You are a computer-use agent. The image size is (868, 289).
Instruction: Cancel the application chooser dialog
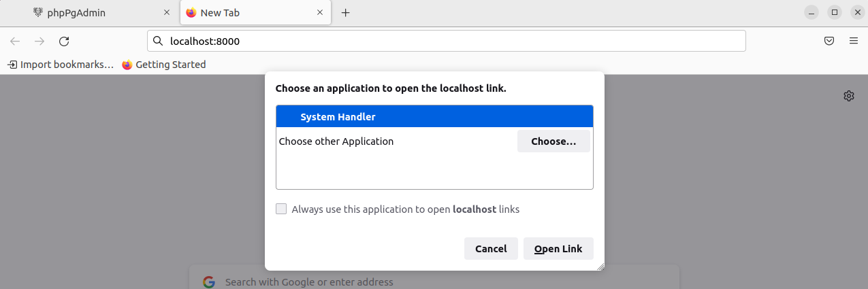point(491,249)
